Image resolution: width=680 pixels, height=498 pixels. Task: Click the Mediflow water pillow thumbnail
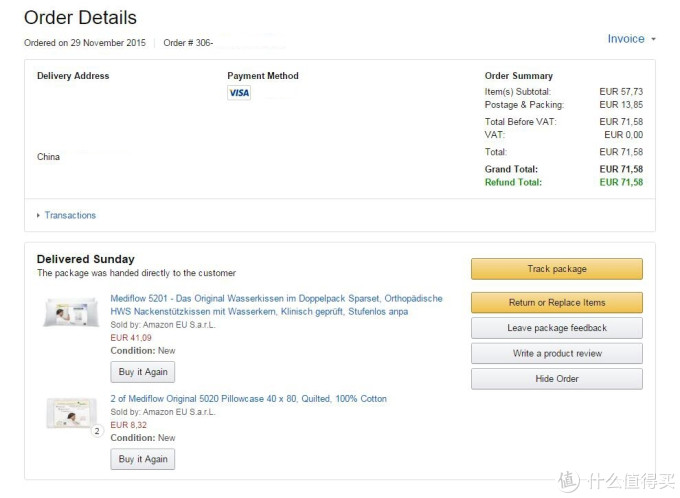pos(71,311)
